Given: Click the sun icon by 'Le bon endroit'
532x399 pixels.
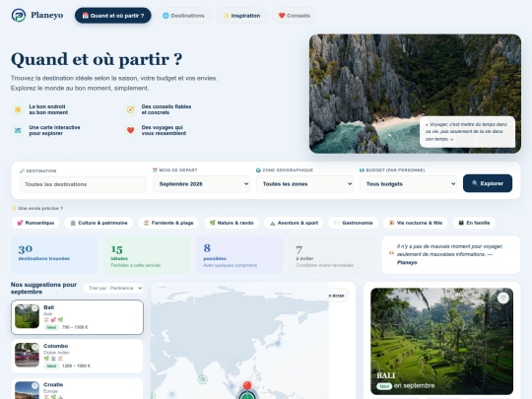Looking at the screenshot, I should coord(18,109).
